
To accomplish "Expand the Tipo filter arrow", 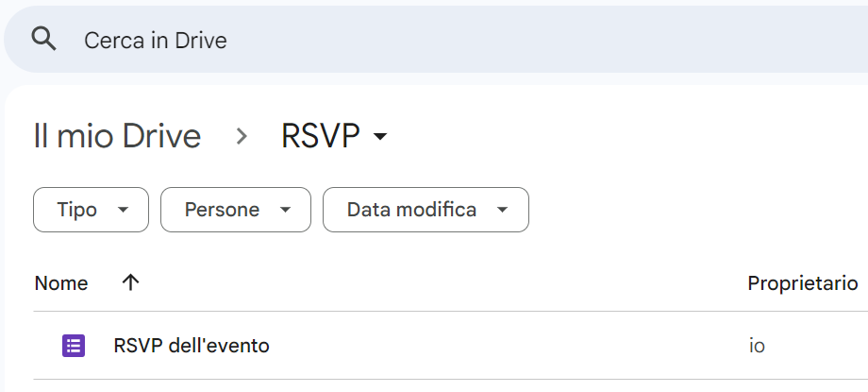I will 123,210.
